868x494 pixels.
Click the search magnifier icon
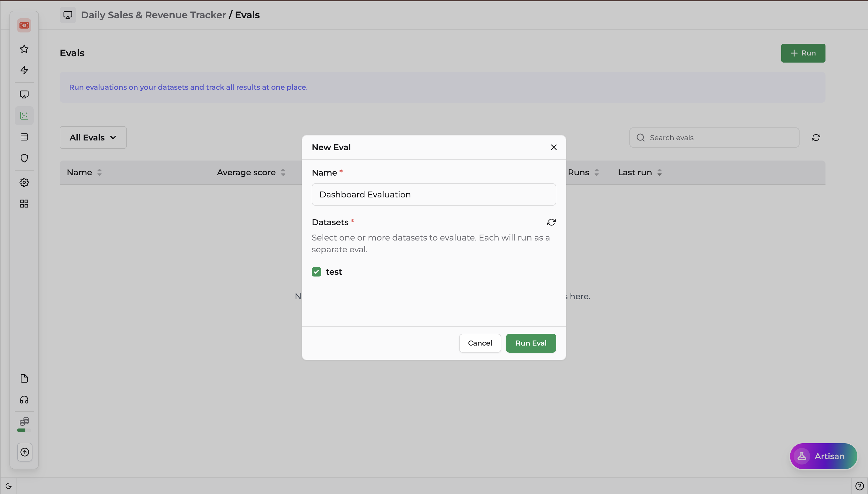[641, 138]
